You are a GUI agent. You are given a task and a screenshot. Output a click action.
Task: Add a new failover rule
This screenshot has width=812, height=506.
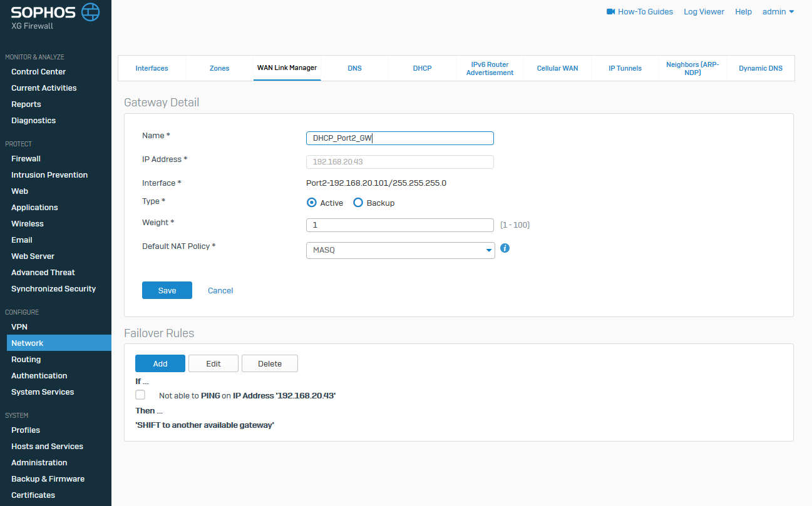point(160,363)
